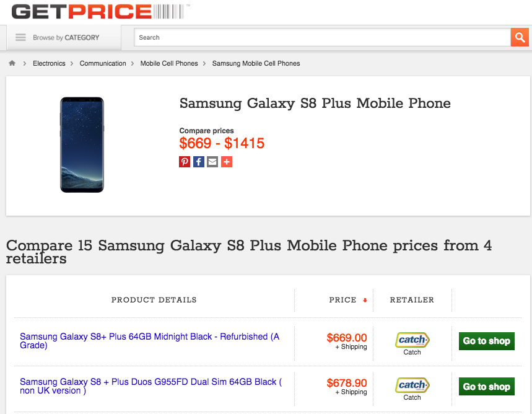Go to home via breadcrumb house icon
532x414 pixels.
pyautogui.click(x=12, y=63)
